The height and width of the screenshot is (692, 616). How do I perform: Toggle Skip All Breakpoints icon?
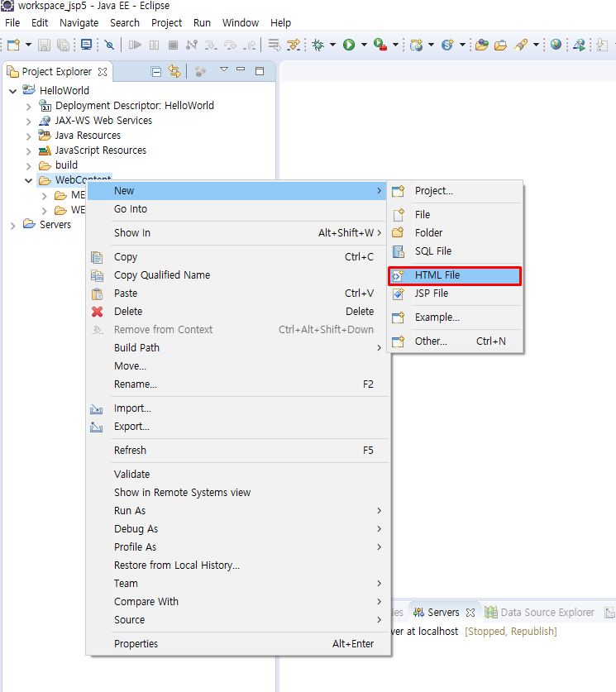coord(109,45)
